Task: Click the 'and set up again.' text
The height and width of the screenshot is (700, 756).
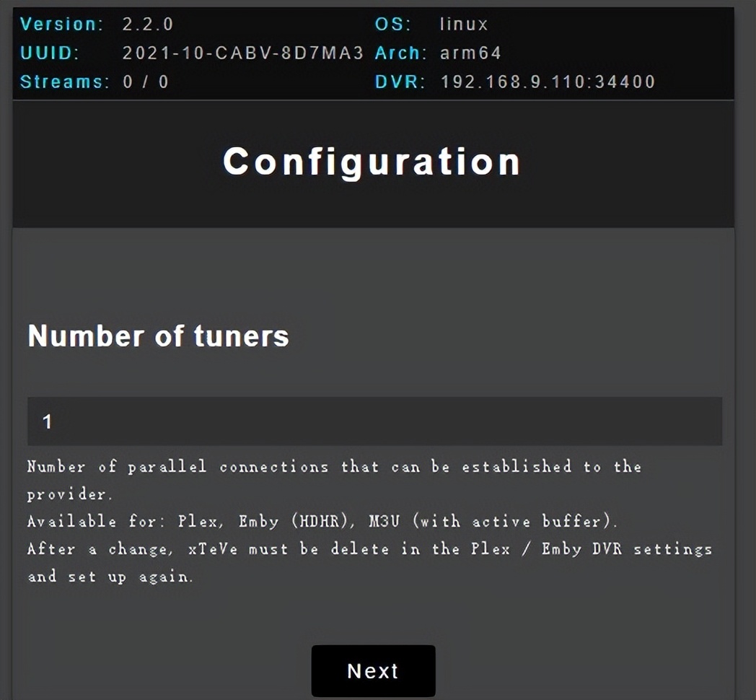Action: tap(110, 577)
